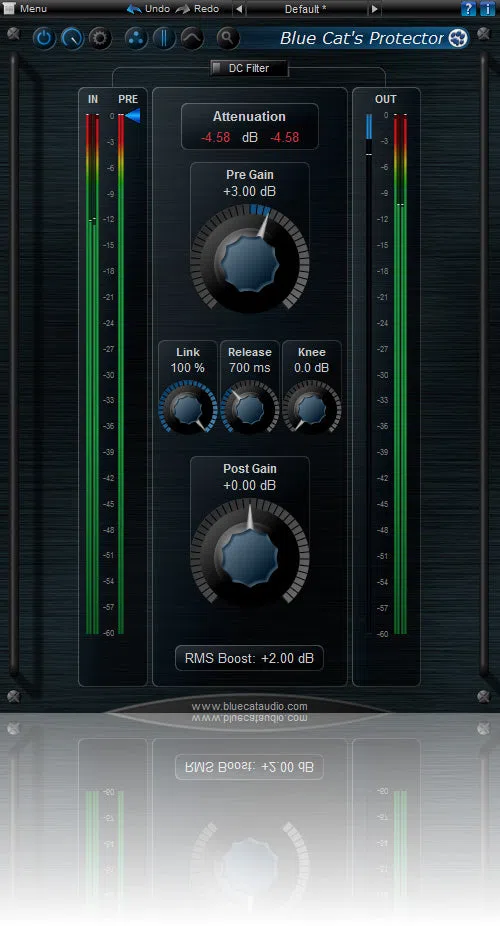Image resolution: width=500 pixels, height=926 pixels.
Task: Click the power bypass icon
Action: pos(44,39)
